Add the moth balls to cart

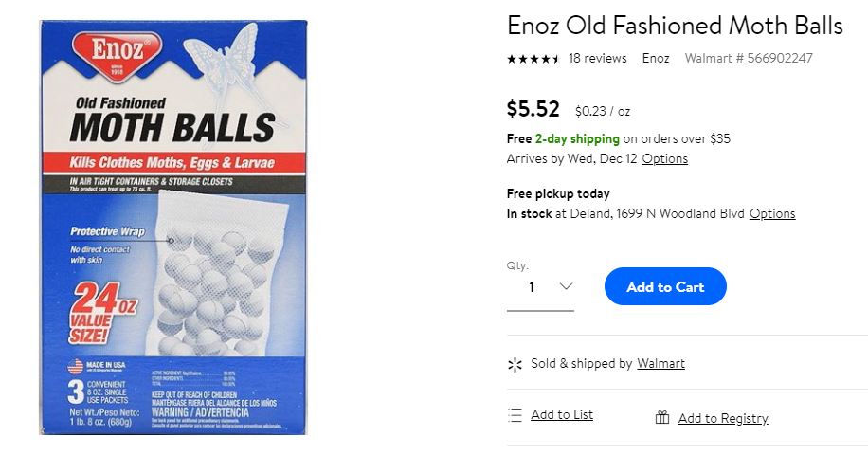point(665,286)
